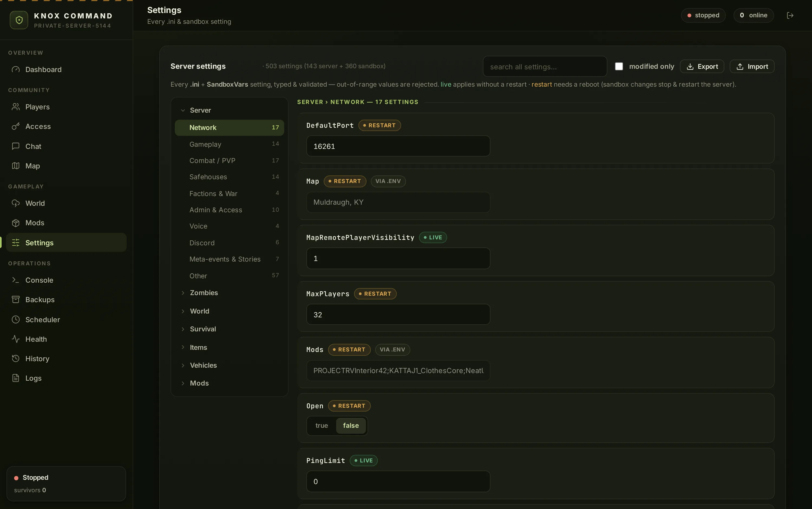The height and width of the screenshot is (509, 812).
Task: Focus the search all settings field
Action: 545,66
